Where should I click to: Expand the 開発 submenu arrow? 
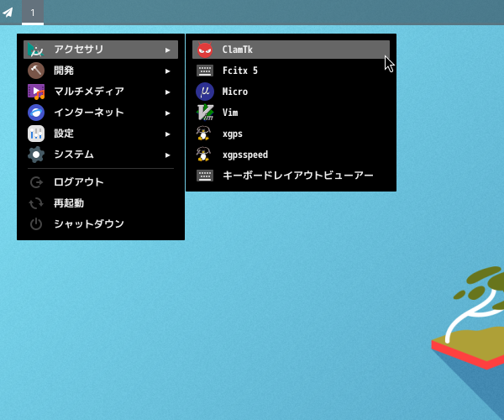[167, 71]
